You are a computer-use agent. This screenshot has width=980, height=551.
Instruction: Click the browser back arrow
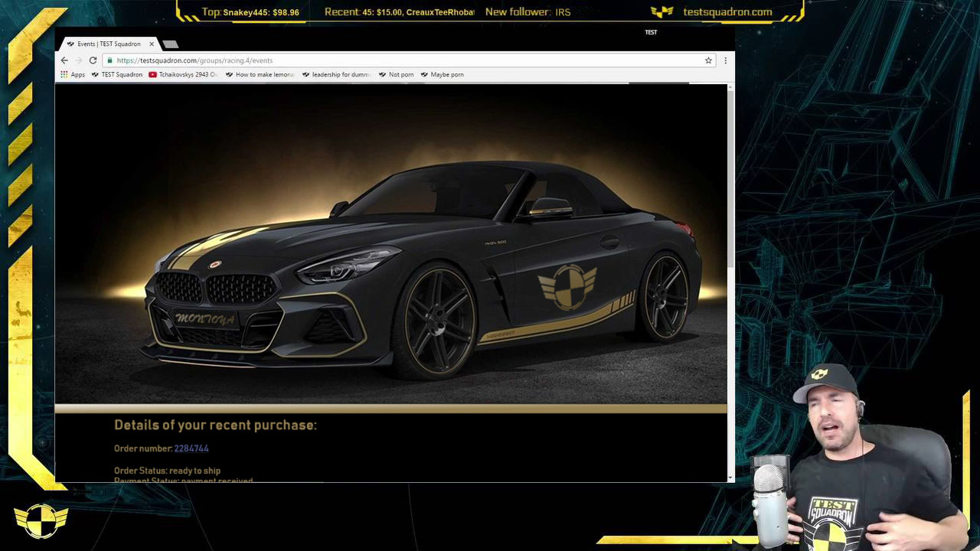coord(64,60)
